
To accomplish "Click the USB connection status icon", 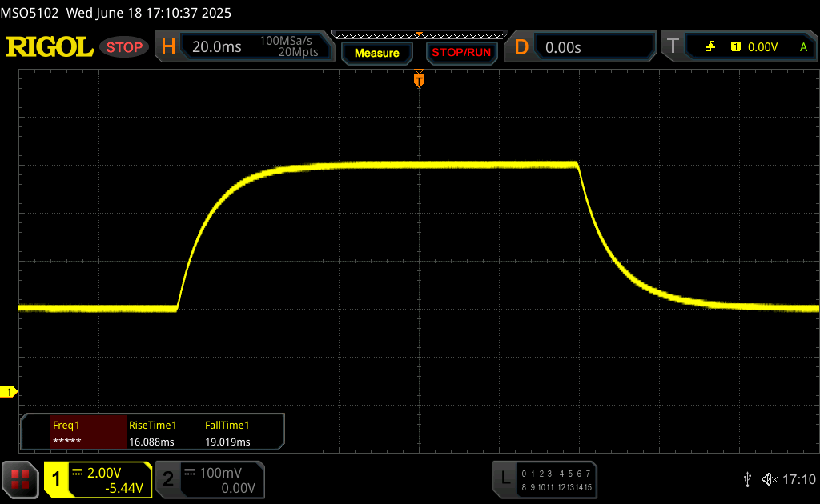I will [747, 478].
